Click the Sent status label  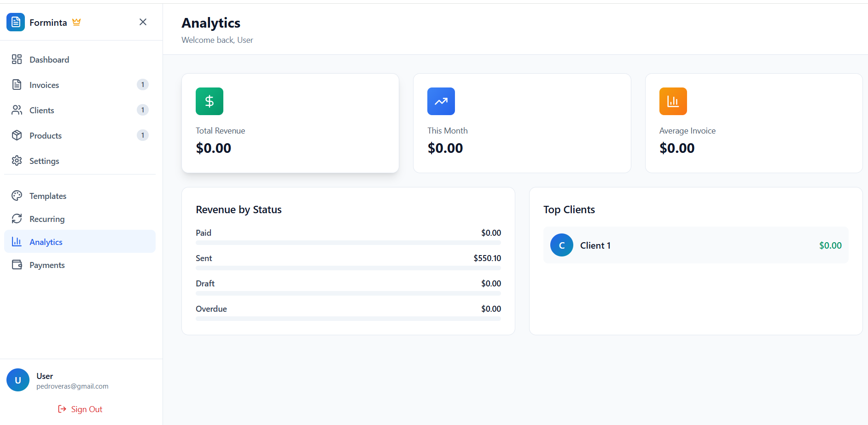tap(204, 258)
